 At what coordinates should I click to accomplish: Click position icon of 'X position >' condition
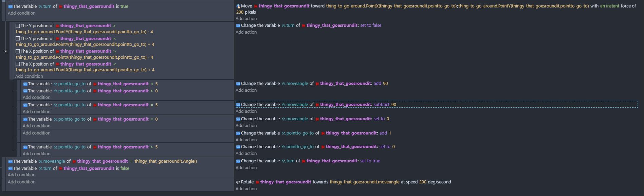click(x=18, y=51)
